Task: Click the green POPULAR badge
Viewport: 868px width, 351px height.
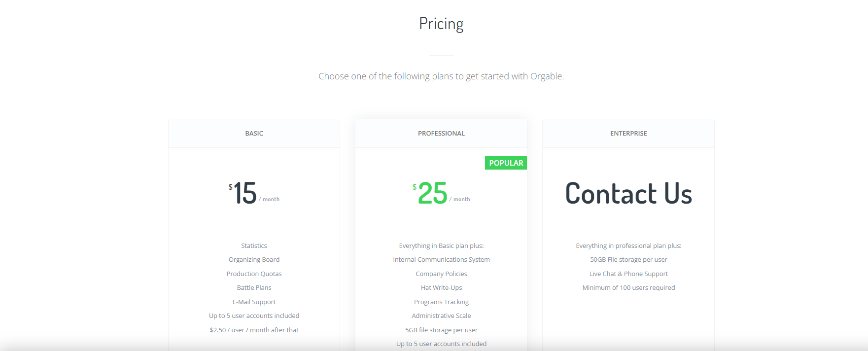Action: tap(506, 163)
